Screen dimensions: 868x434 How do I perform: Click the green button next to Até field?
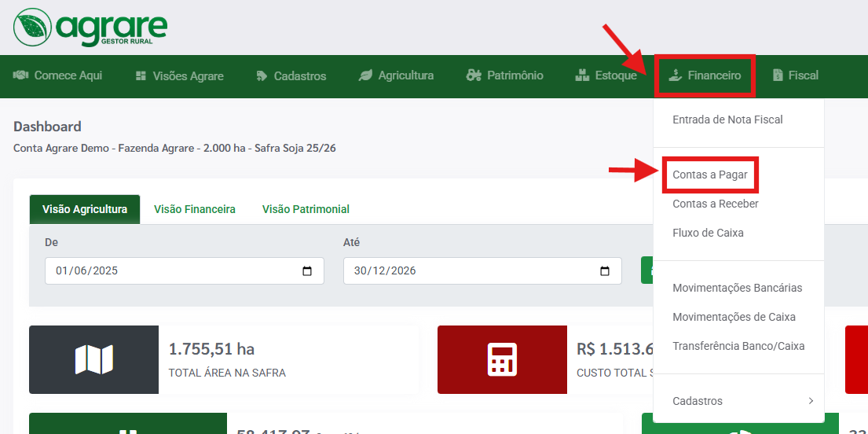point(647,270)
